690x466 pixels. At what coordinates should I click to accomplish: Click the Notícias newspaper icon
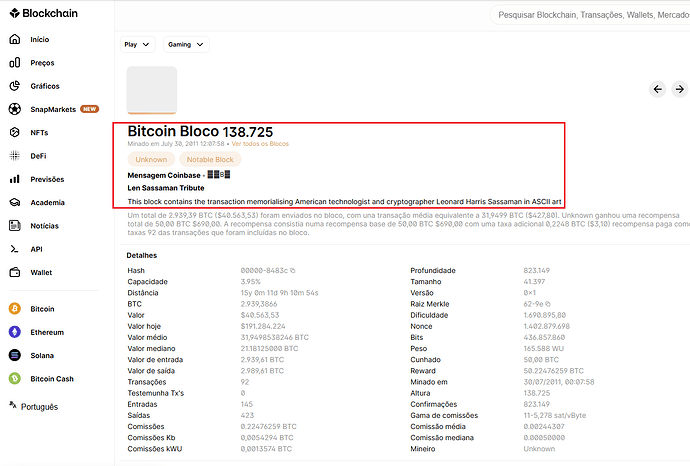15,225
